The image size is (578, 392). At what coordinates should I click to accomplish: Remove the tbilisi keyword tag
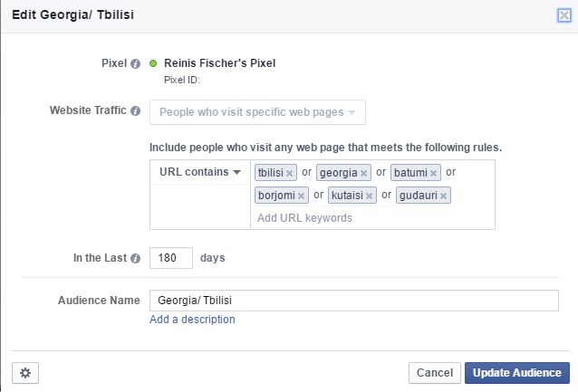(x=289, y=173)
